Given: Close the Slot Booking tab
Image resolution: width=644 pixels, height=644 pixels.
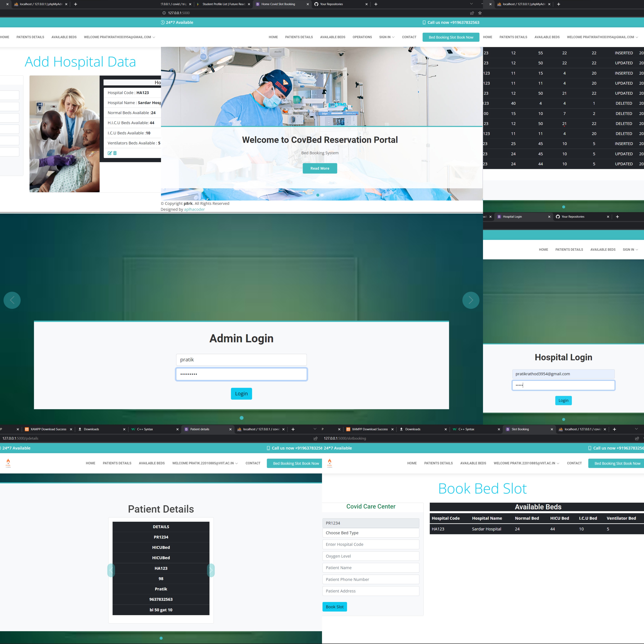Looking at the screenshot, I should (x=552, y=429).
